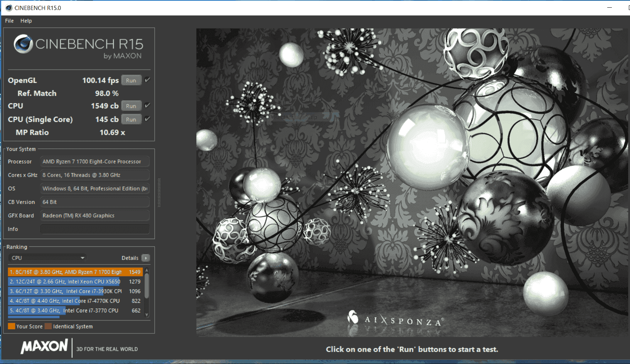Click the Processor field AMD Ryzen 7 1700
The image size is (630, 364).
point(95,162)
